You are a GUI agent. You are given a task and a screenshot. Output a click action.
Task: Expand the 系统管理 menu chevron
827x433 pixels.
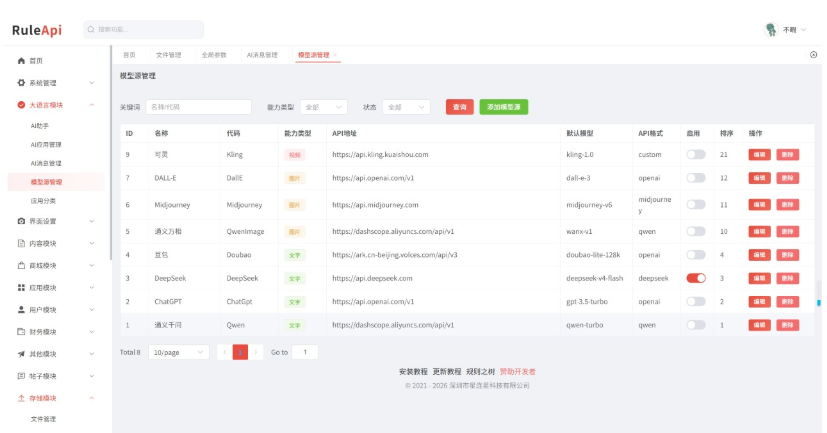tap(92, 83)
